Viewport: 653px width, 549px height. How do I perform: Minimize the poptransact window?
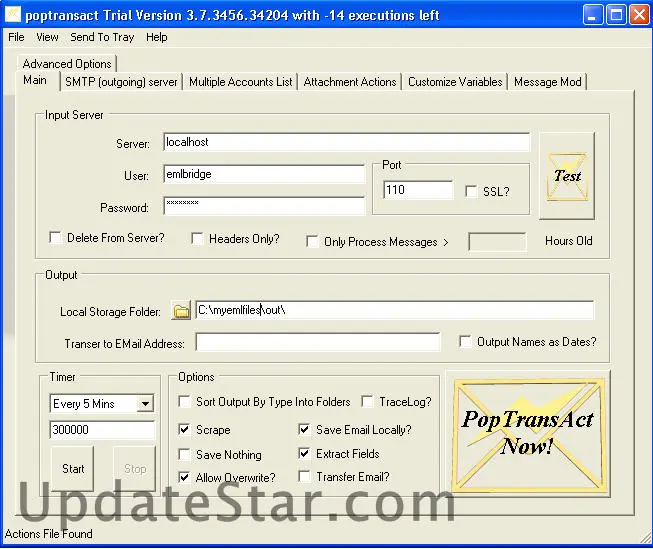tap(592, 15)
